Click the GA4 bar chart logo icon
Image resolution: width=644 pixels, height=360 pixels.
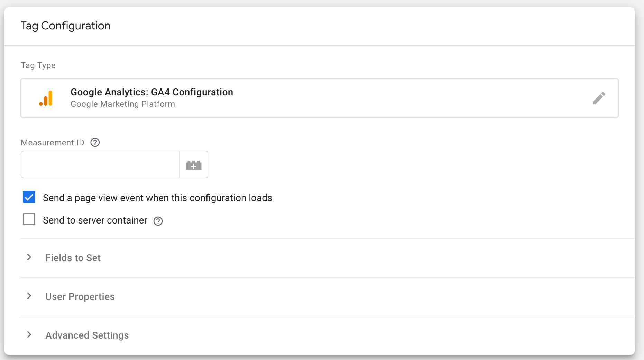point(47,98)
